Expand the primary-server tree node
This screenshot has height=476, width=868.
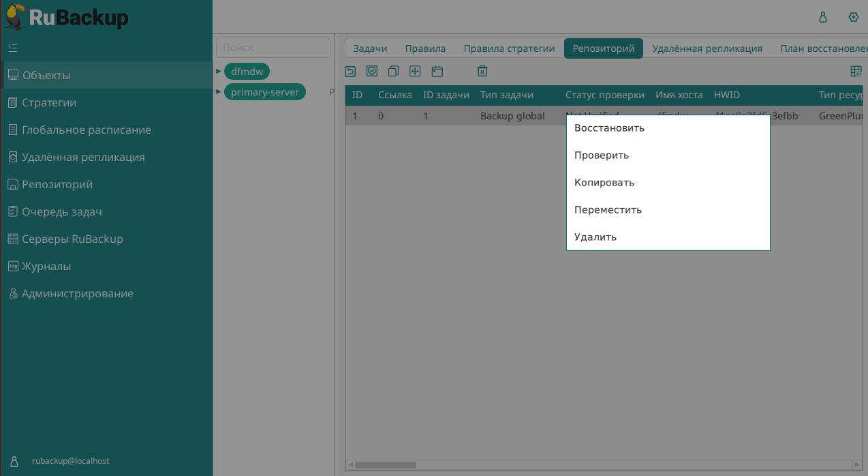click(x=219, y=91)
